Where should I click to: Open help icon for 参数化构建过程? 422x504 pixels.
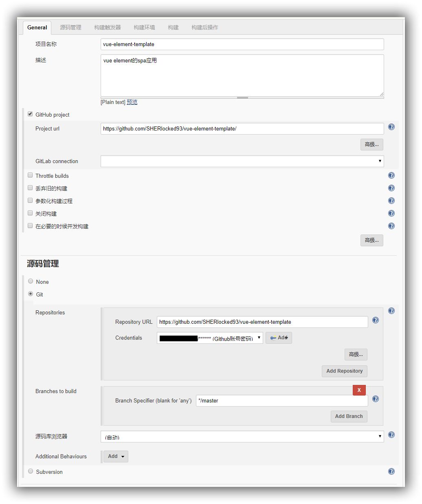coord(391,201)
